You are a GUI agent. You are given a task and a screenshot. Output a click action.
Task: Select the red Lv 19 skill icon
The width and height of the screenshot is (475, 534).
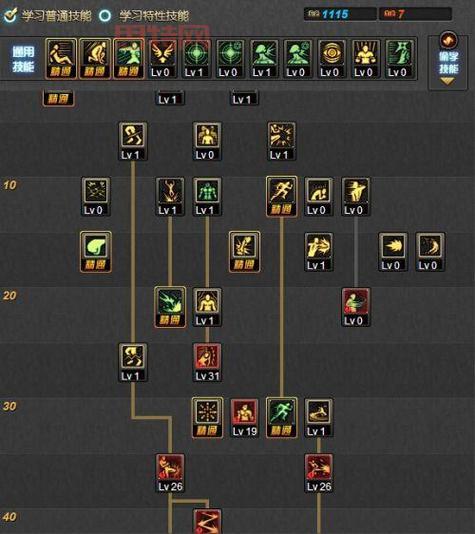(x=244, y=418)
